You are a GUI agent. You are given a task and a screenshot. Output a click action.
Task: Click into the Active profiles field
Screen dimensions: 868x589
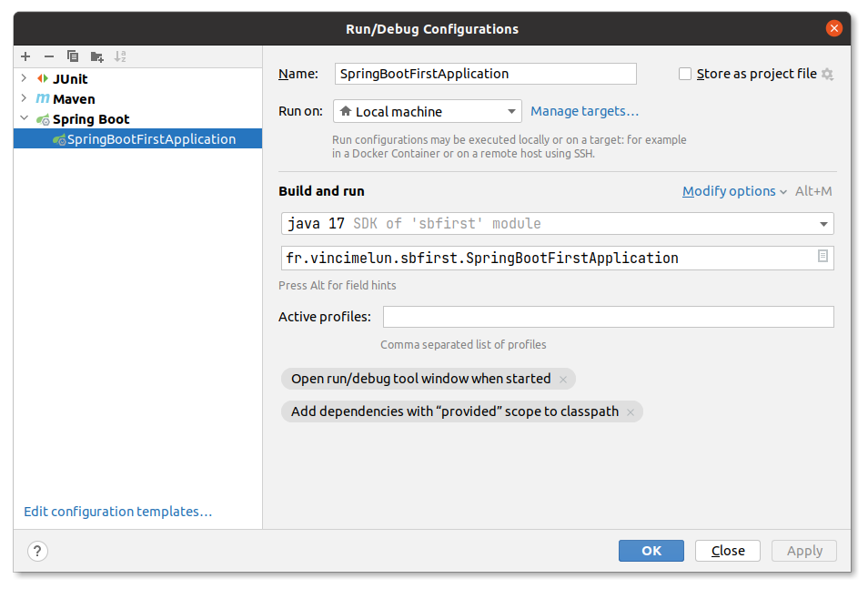pos(608,317)
